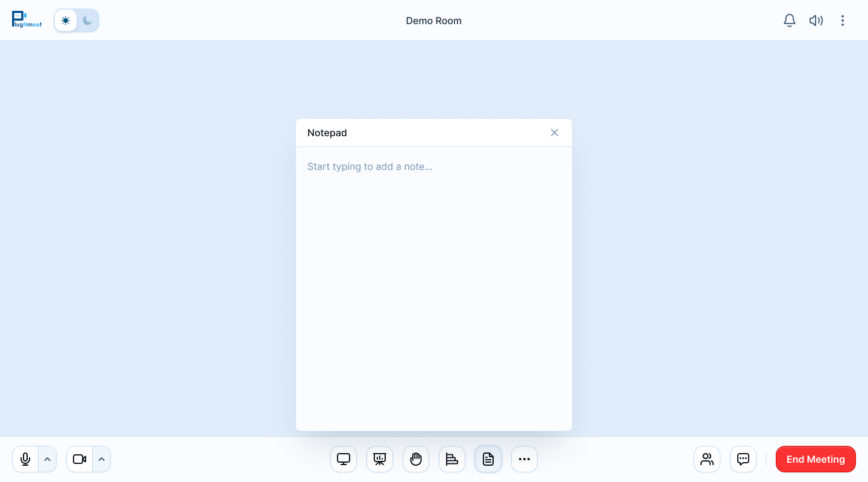The width and height of the screenshot is (868, 482).
Task: Click the End Meeting button
Action: coord(816,459)
